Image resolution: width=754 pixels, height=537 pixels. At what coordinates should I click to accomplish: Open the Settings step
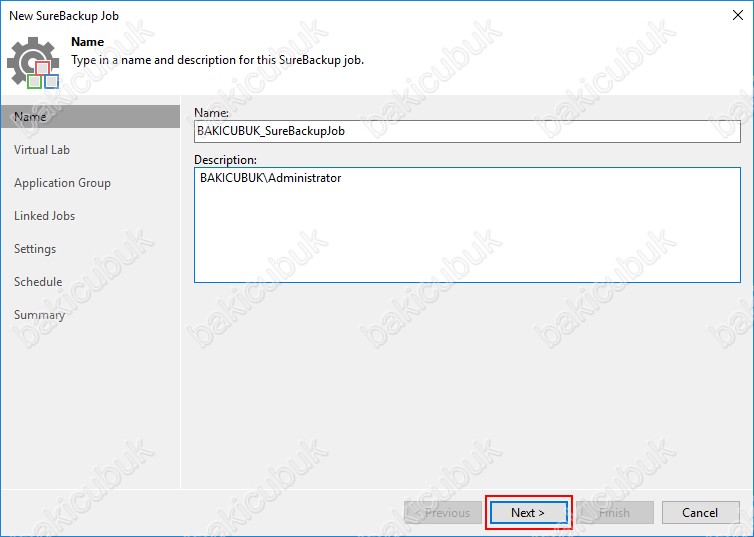tap(35, 249)
